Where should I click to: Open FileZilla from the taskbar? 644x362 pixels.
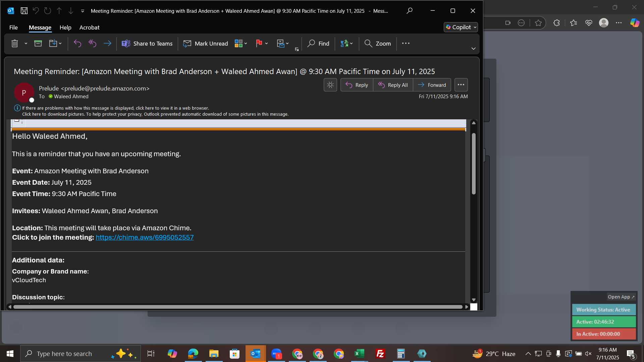click(380, 354)
